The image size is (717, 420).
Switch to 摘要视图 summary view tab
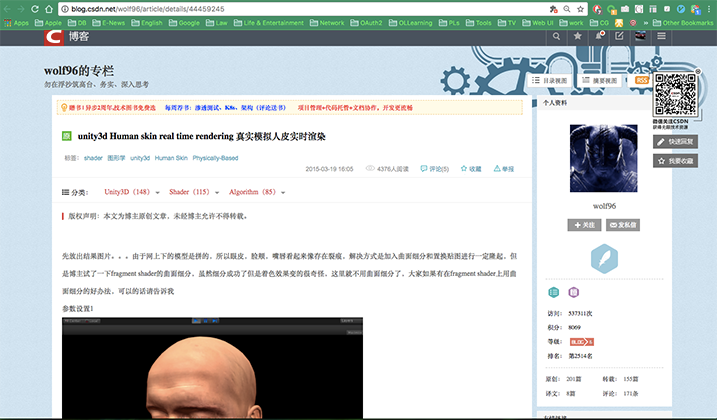pos(600,81)
